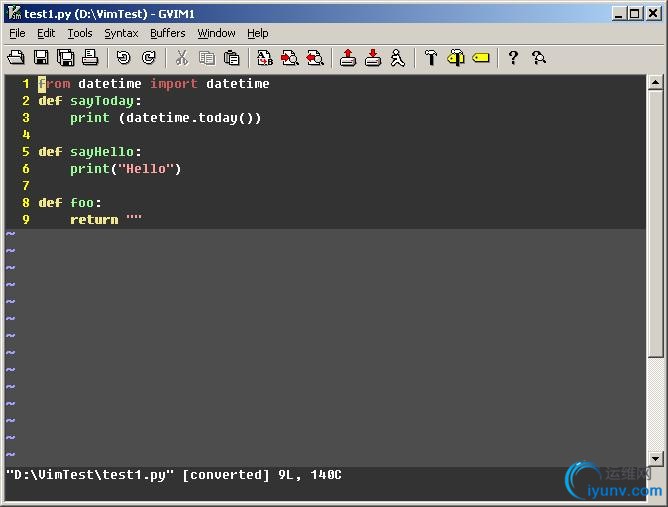Click 'sayHello' function name on line 5
This screenshot has width=668, height=507.
102,152
